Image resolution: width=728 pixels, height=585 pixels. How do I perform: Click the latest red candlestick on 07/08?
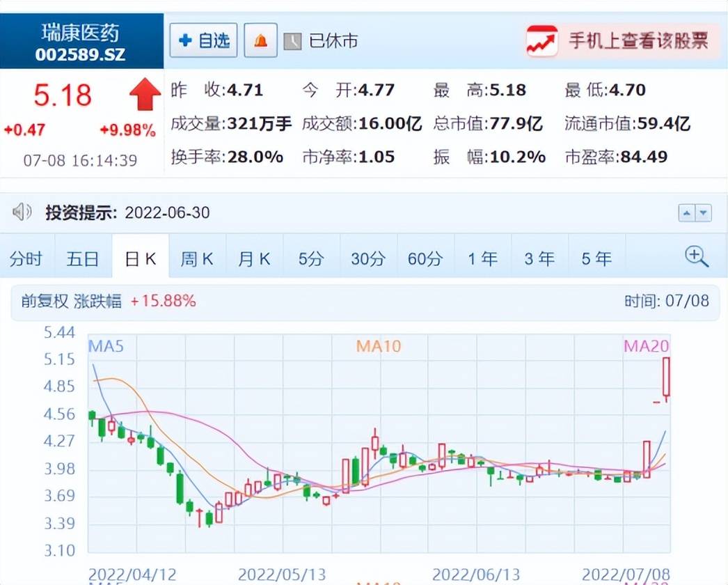[667, 377]
